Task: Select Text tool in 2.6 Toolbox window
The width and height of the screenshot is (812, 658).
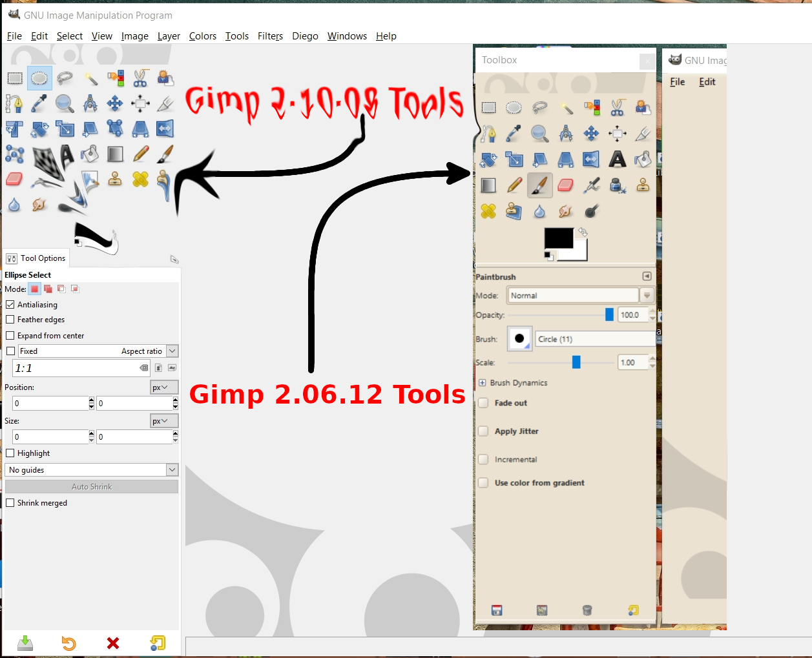Action: coord(617,159)
